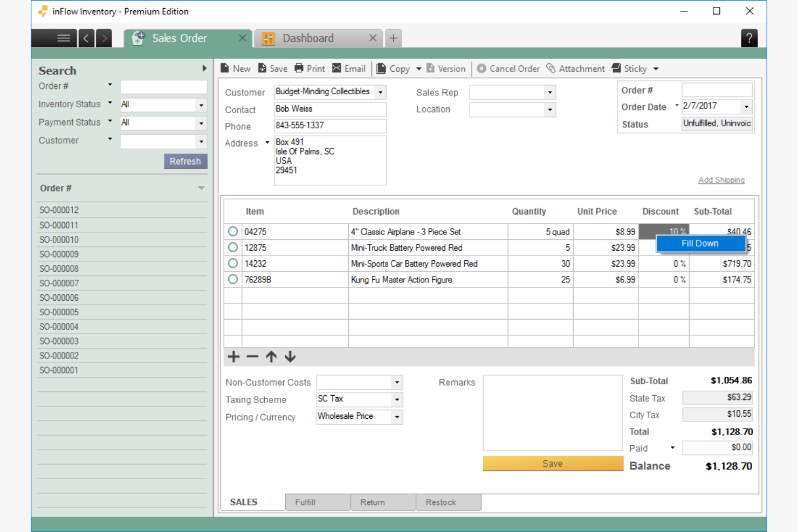
Task: Add a new tab with plus
Action: pyautogui.click(x=394, y=38)
